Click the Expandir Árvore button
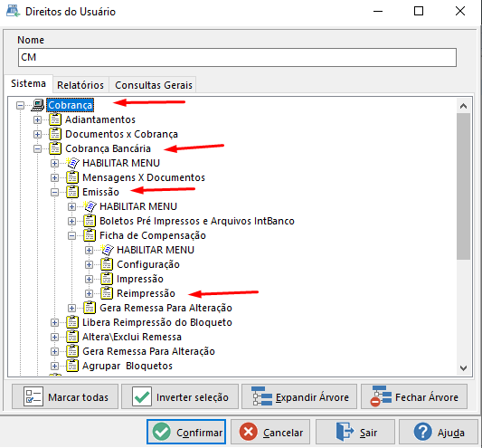Viewport: 482px width, 448px height. pyautogui.click(x=299, y=396)
